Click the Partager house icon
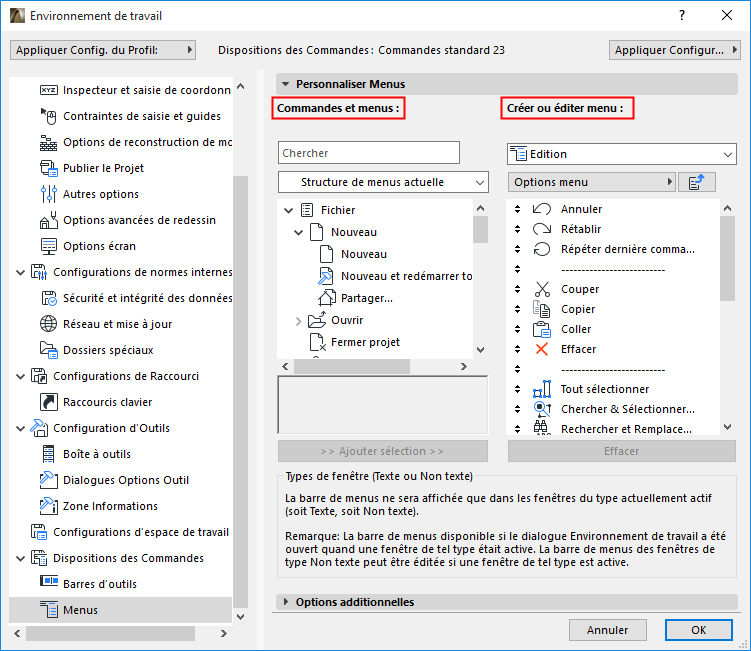The image size is (751, 651). (x=327, y=298)
